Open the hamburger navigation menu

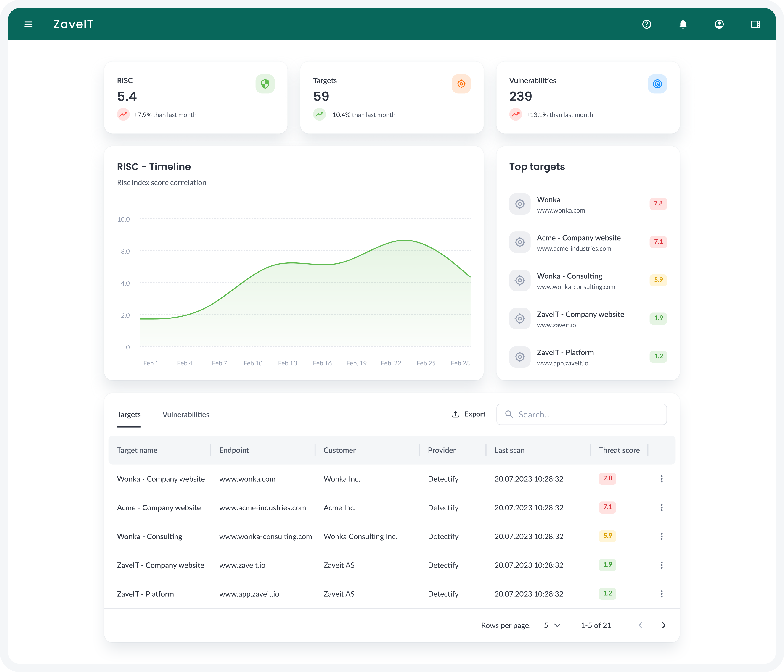29,24
